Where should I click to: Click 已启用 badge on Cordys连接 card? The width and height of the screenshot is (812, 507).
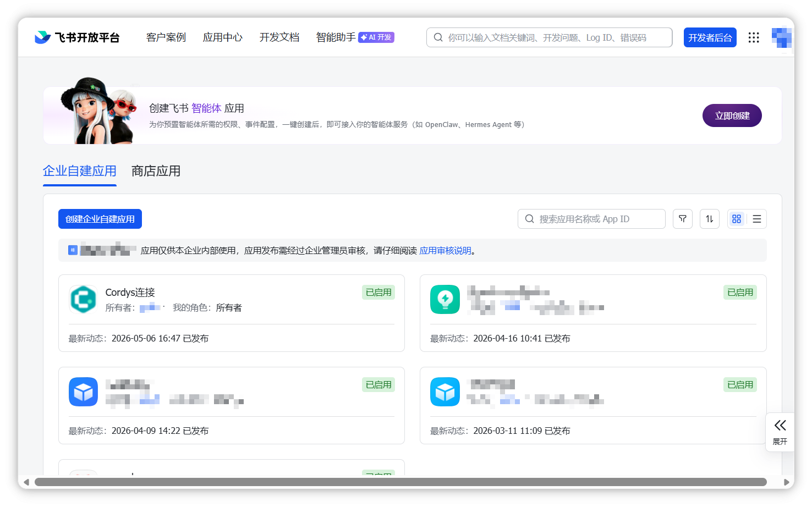point(378,293)
